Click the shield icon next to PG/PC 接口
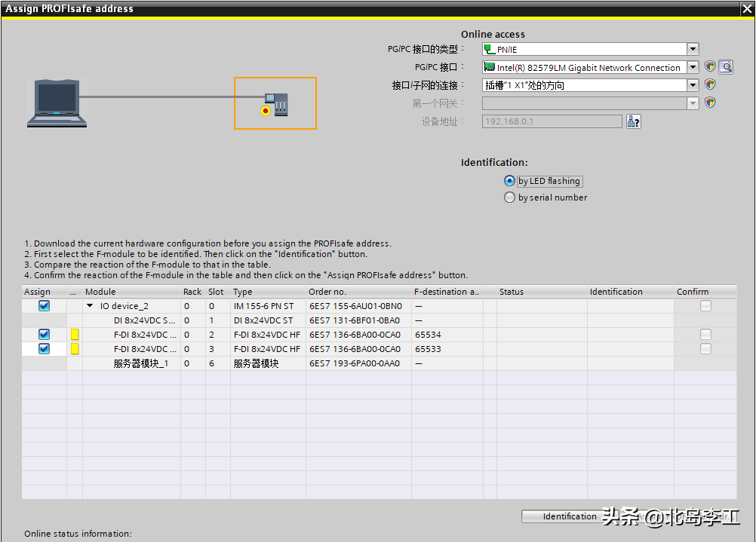Screen dimensions: 756x542 coord(710,67)
